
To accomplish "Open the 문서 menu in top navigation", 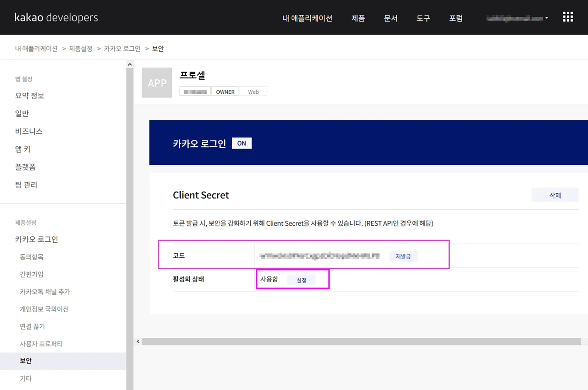I will click(390, 18).
